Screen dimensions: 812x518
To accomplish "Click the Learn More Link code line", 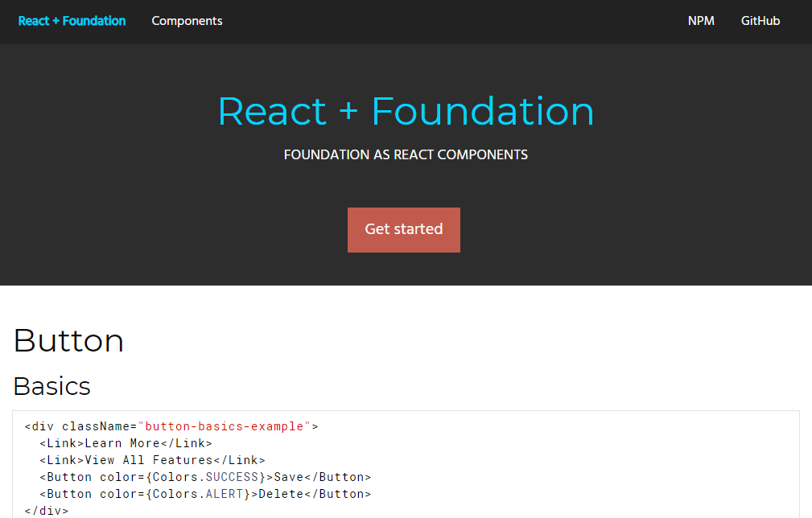I will [126, 443].
